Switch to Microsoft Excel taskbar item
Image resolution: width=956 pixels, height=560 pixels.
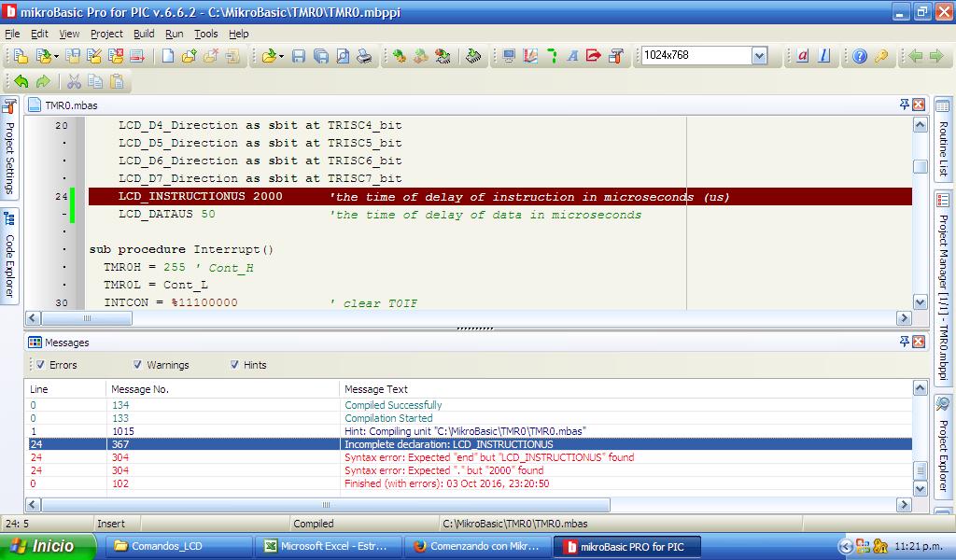coord(329,546)
